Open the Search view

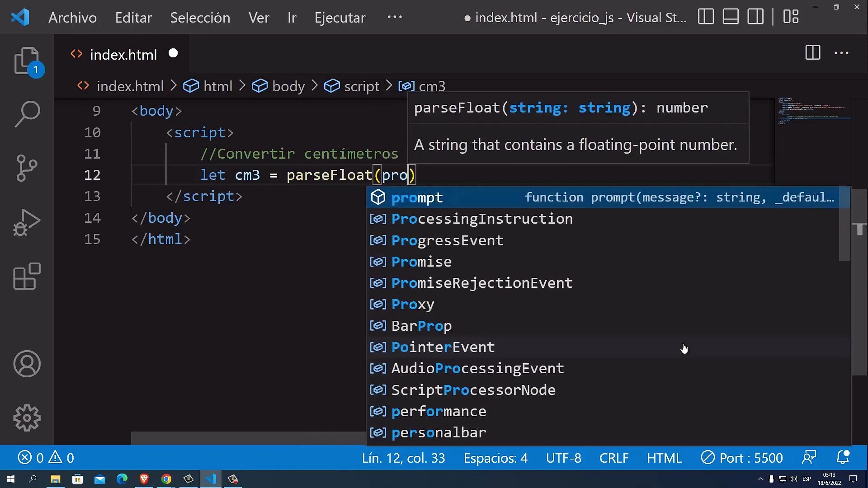pyautogui.click(x=26, y=114)
